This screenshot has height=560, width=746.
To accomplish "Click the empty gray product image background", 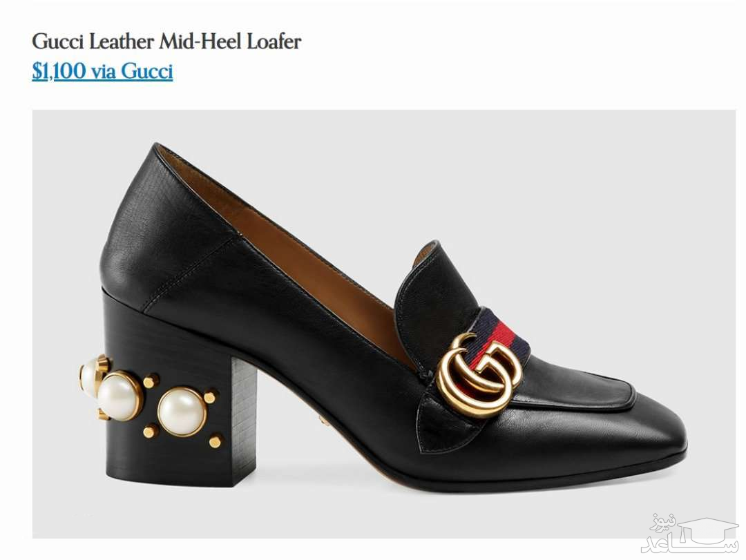I will pos(571,191).
